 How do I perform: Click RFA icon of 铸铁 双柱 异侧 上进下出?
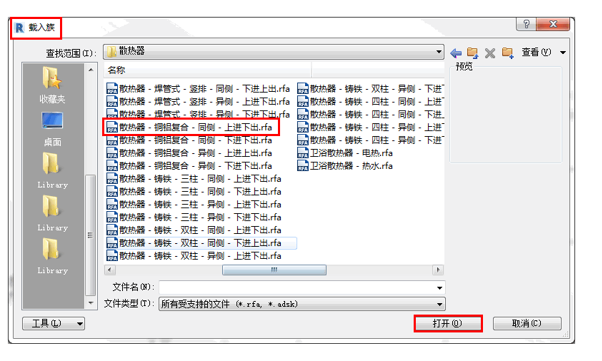112,256
